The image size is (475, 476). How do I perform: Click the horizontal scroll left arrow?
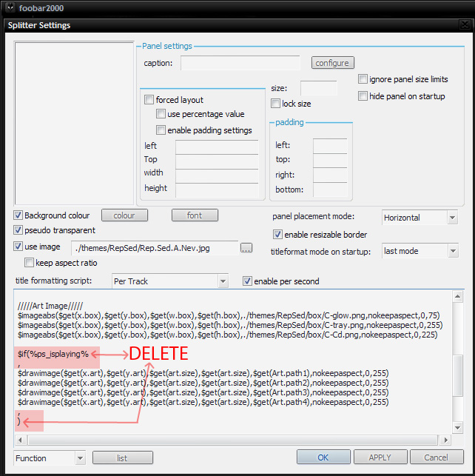[x=20, y=440]
